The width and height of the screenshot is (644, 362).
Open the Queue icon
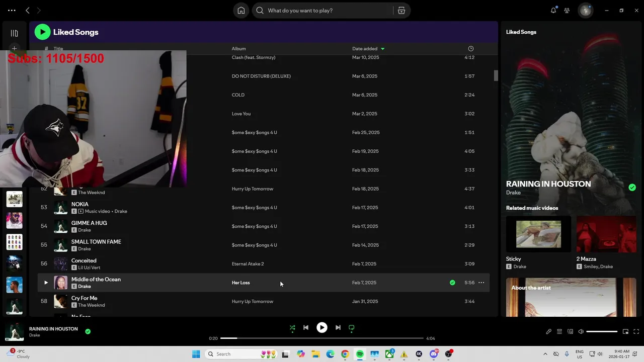[x=559, y=332]
